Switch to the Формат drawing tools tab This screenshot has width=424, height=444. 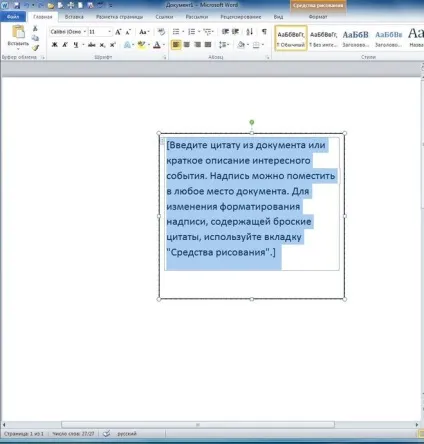point(318,16)
